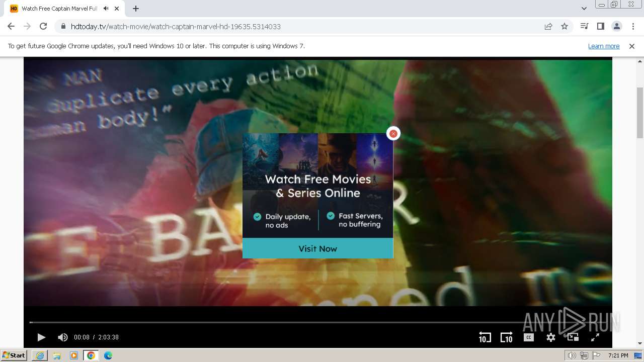Click the hdtoday.tv address bar

tap(302, 26)
